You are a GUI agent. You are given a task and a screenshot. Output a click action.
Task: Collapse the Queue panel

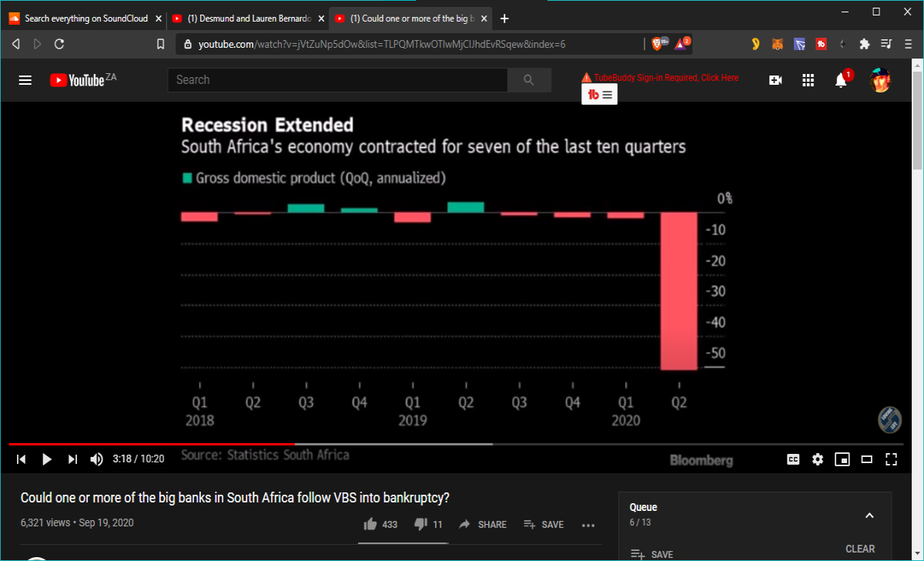(x=869, y=516)
